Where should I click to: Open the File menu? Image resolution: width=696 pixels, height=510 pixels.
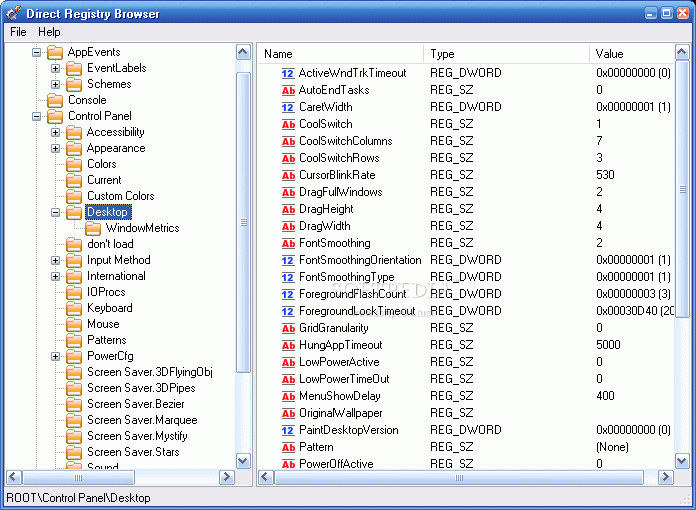click(x=18, y=32)
